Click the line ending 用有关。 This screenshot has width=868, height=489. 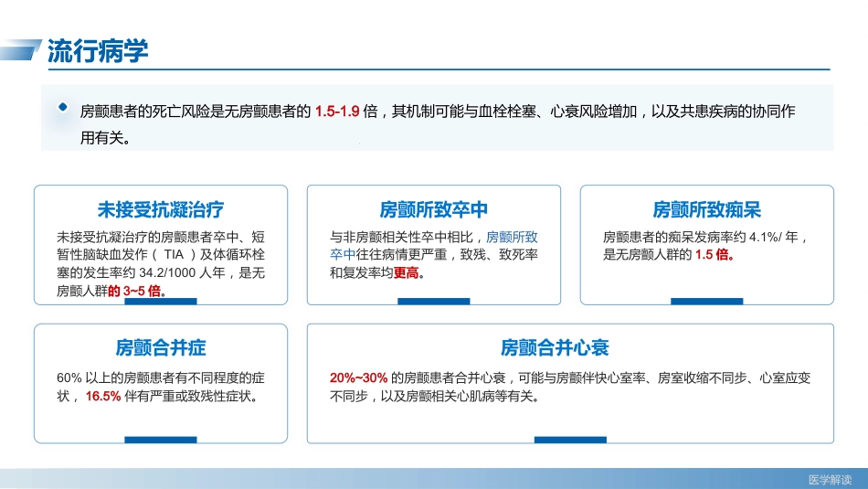[x=106, y=137]
